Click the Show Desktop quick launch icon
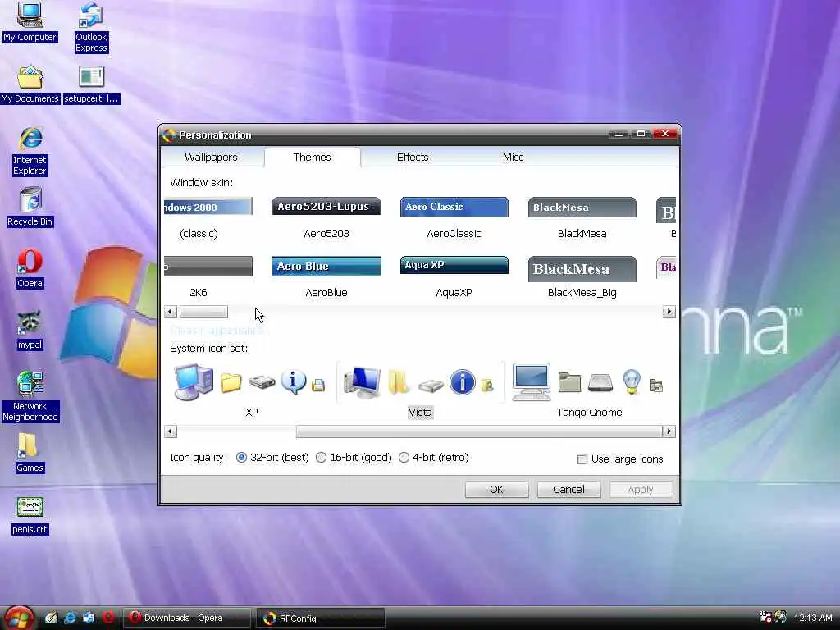The width and height of the screenshot is (840, 630). coord(52,618)
